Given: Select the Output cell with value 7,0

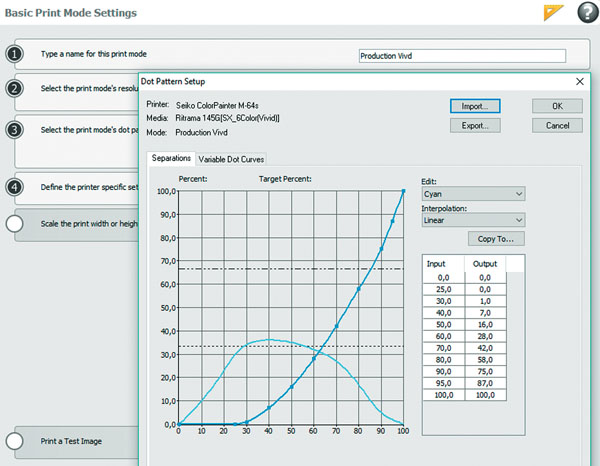Looking at the screenshot, I should tap(486, 313).
